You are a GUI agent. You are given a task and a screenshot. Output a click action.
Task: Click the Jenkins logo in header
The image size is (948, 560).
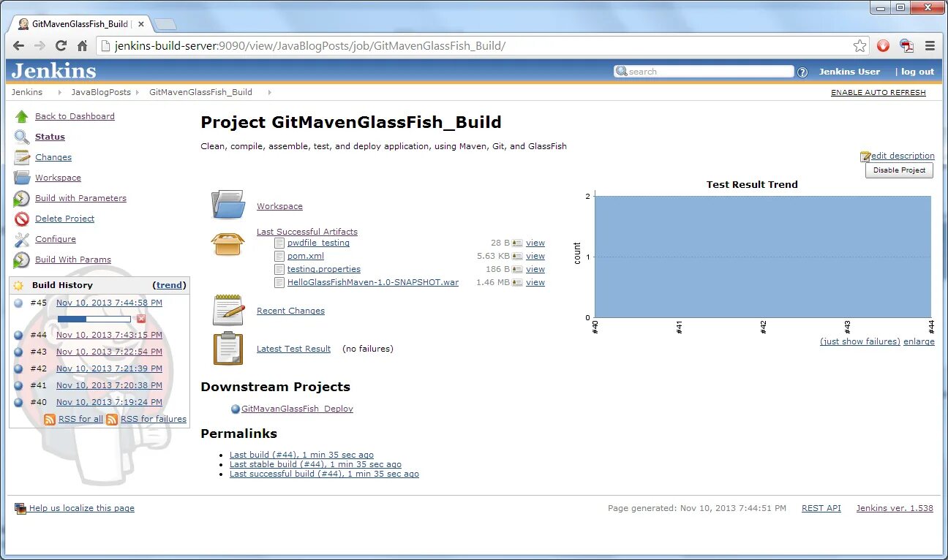pyautogui.click(x=53, y=71)
